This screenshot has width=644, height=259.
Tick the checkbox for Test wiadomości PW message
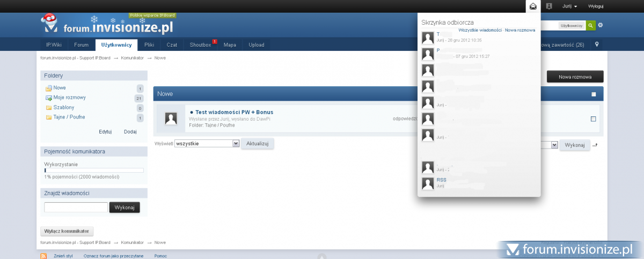pos(593,119)
